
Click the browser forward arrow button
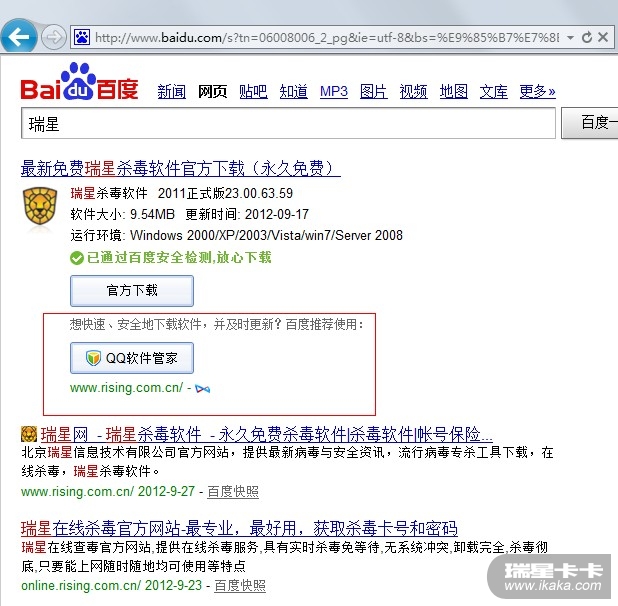coord(54,37)
